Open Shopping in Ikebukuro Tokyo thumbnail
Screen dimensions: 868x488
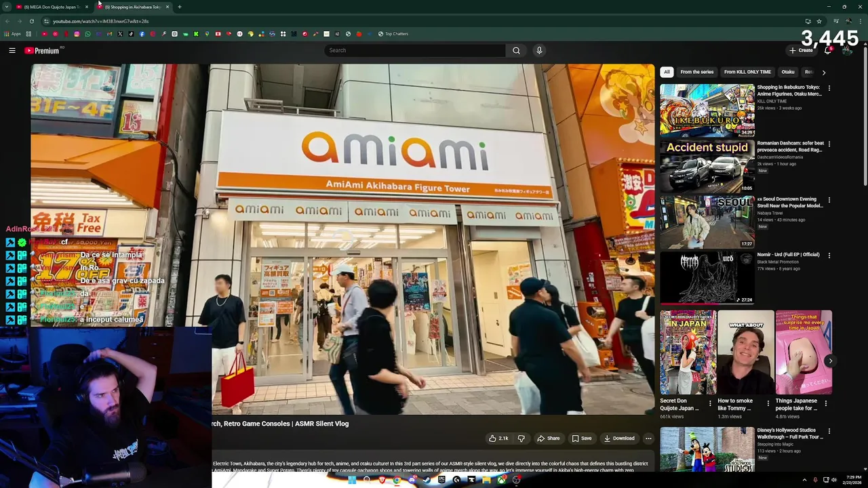707,110
